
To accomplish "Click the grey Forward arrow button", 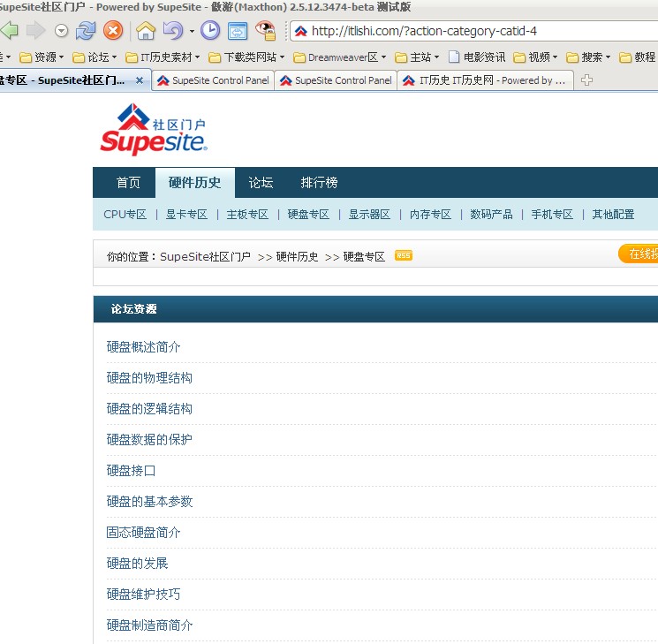I will click(35, 31).
